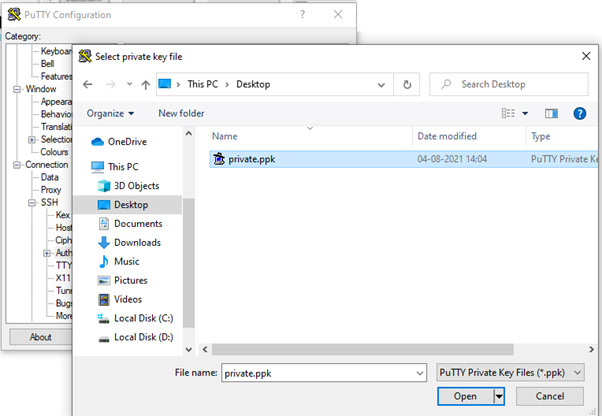The image size is (602, 416).
Task: Open the Organize menu
Action: pos(110,114)
